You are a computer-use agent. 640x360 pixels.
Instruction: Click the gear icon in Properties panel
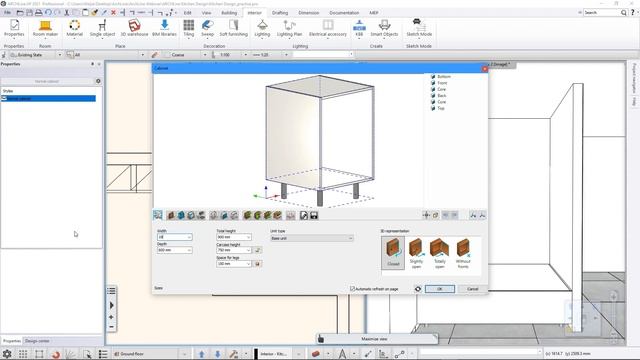coord(98,81)
